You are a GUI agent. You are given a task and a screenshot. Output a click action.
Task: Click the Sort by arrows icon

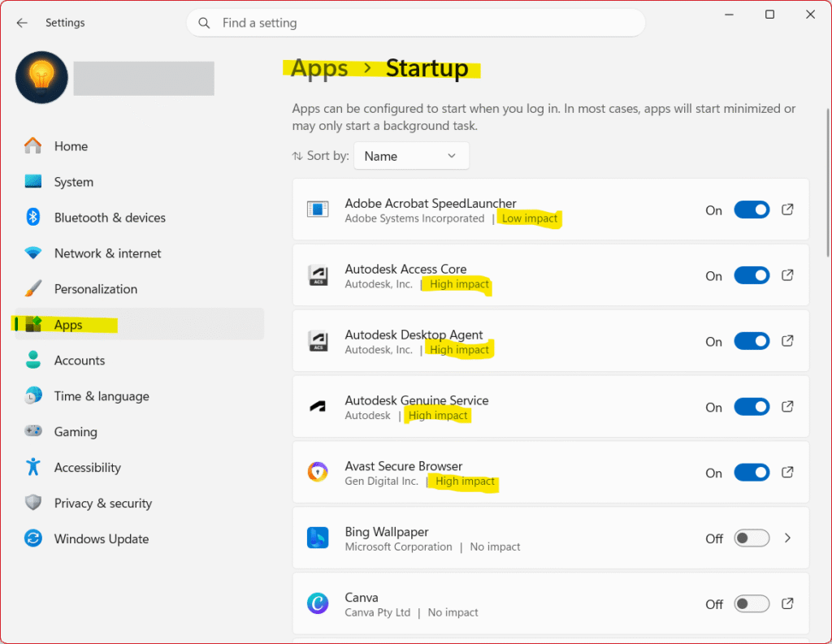pos(297,156)
